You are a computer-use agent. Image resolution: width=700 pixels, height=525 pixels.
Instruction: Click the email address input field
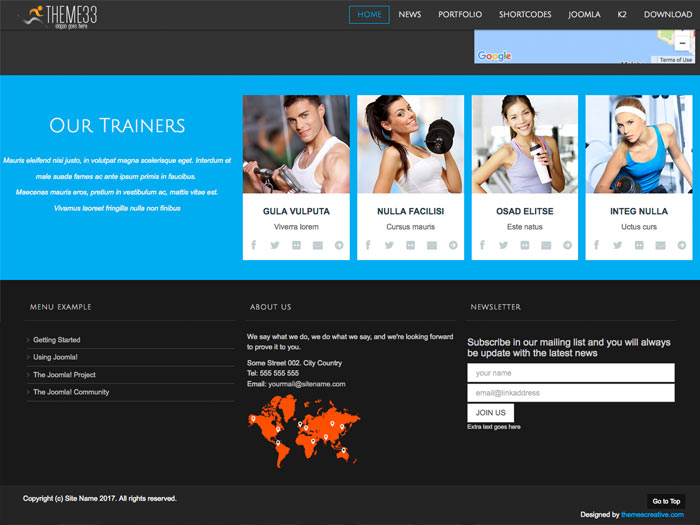570,393
